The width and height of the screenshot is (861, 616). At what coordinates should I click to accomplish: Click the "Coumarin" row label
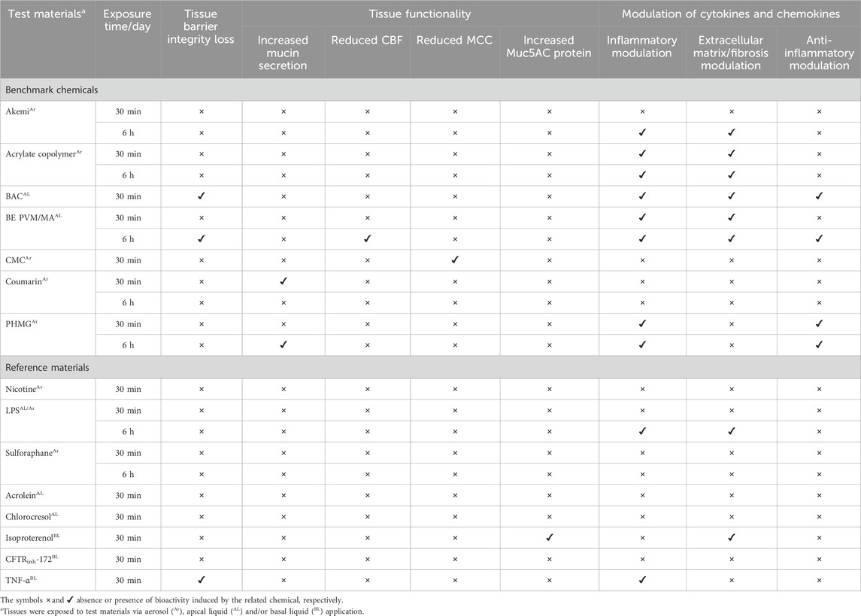tap(27, 281)
